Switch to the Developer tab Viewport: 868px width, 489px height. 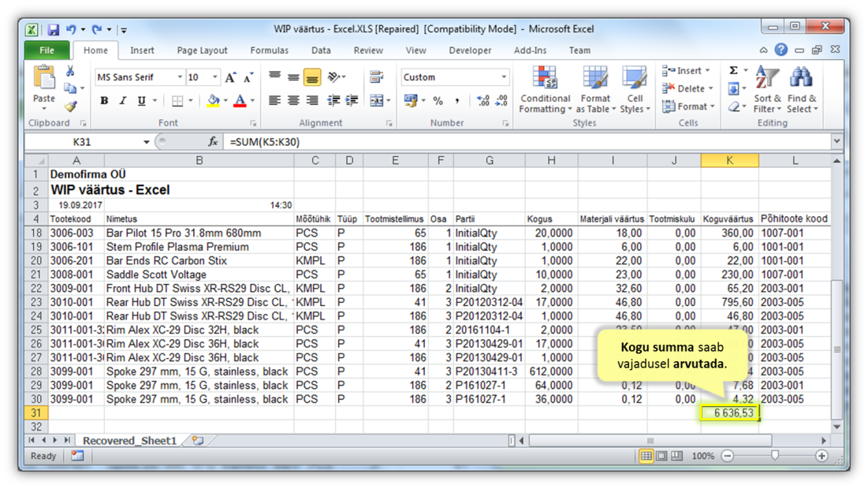[470, 50]
